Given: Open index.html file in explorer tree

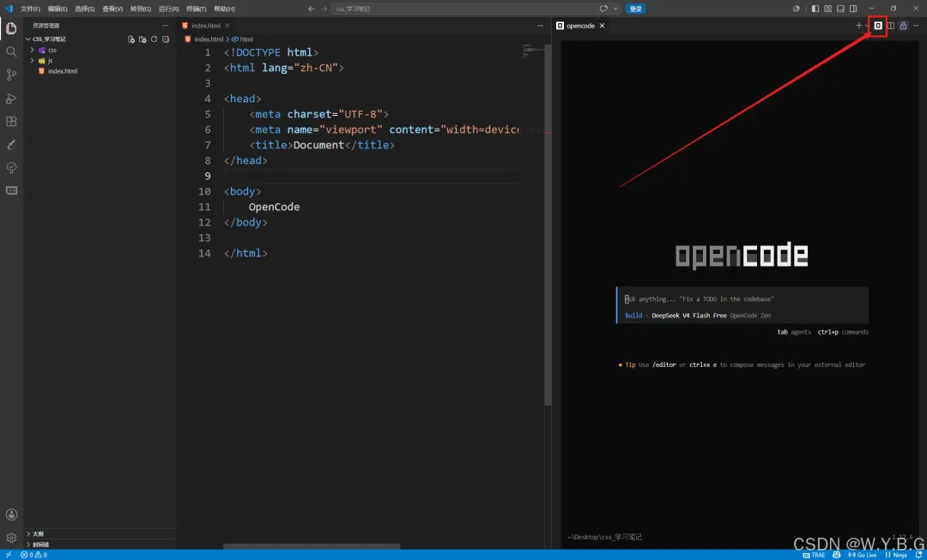Looking at the screenshot, I should tap(63, 71).
